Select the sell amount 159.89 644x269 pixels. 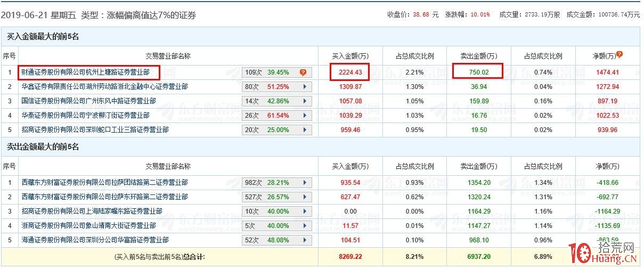coord(478,101)
